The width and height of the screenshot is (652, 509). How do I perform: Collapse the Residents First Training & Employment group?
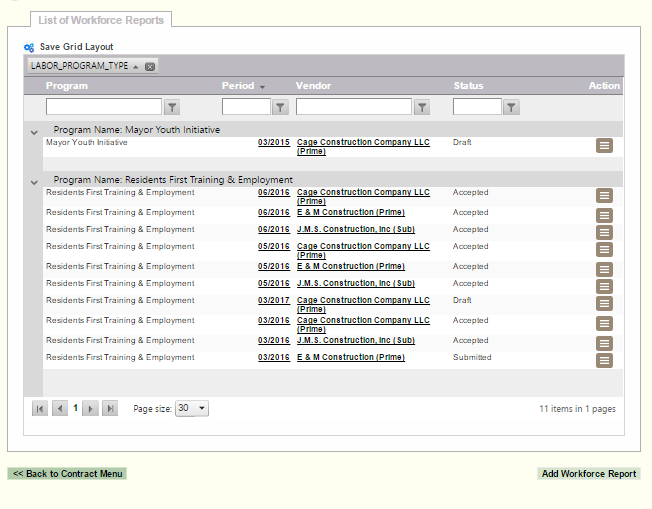click(34, 181)
